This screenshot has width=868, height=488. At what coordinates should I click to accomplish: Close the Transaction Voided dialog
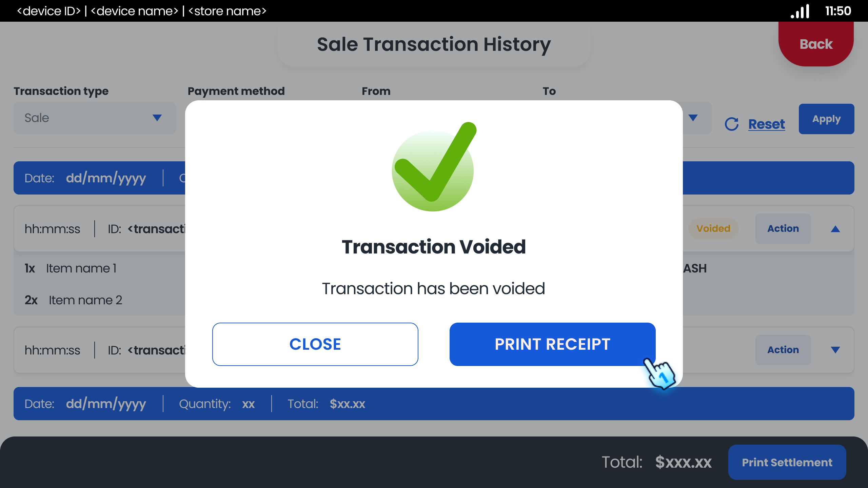pos(315,344)
